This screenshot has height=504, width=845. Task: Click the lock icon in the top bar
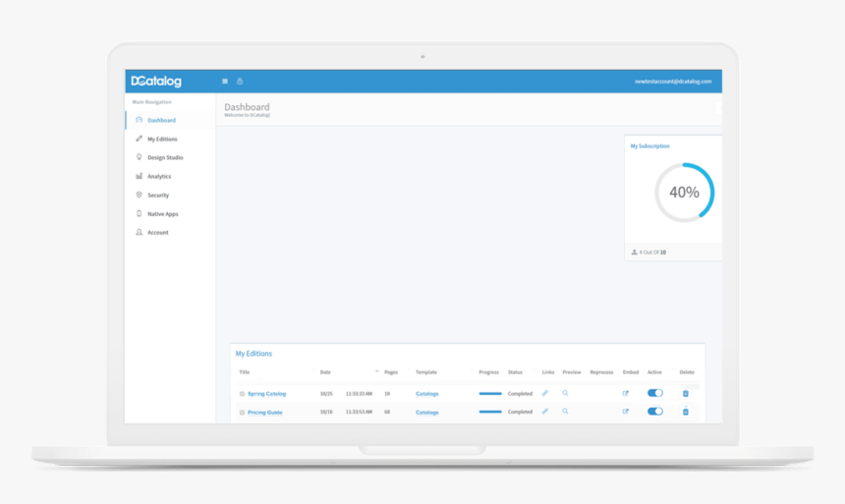pos(240,82)
